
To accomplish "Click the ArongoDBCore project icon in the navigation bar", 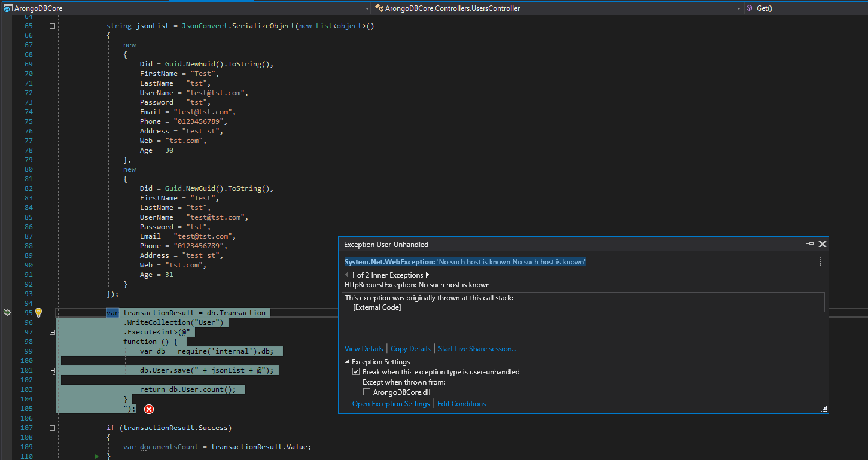I will tap(8, 8).
